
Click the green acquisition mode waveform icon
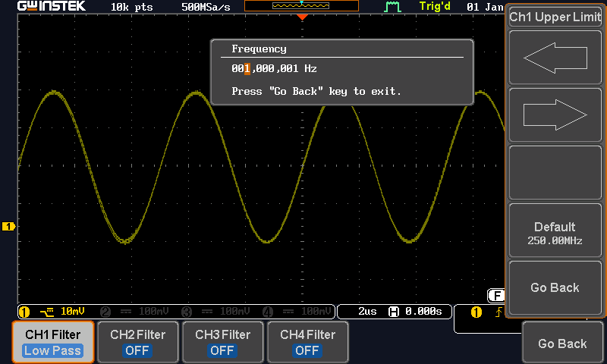392,7
